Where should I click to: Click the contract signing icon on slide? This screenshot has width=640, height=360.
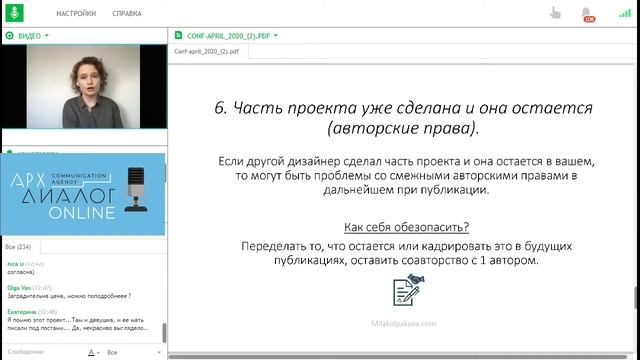pos(408,290)
